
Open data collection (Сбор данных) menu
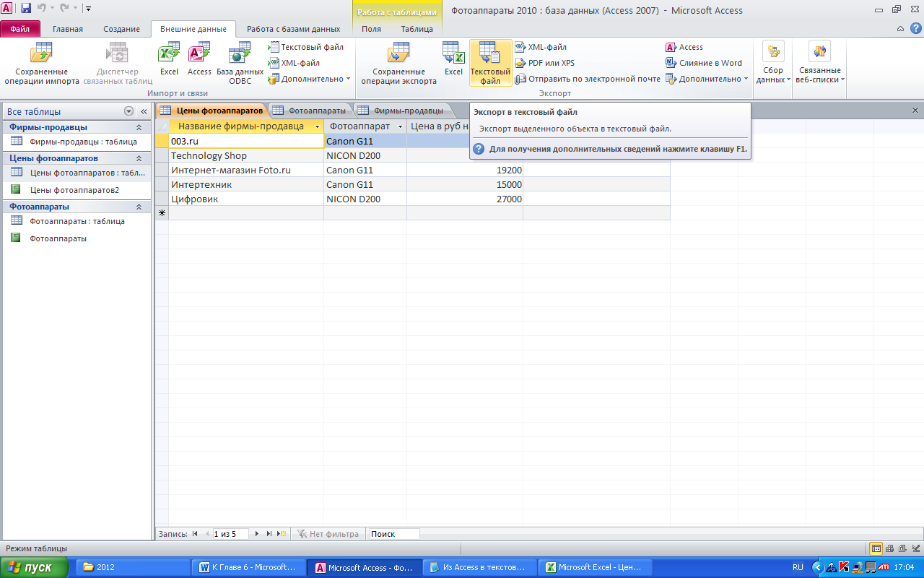click(773, 64)
